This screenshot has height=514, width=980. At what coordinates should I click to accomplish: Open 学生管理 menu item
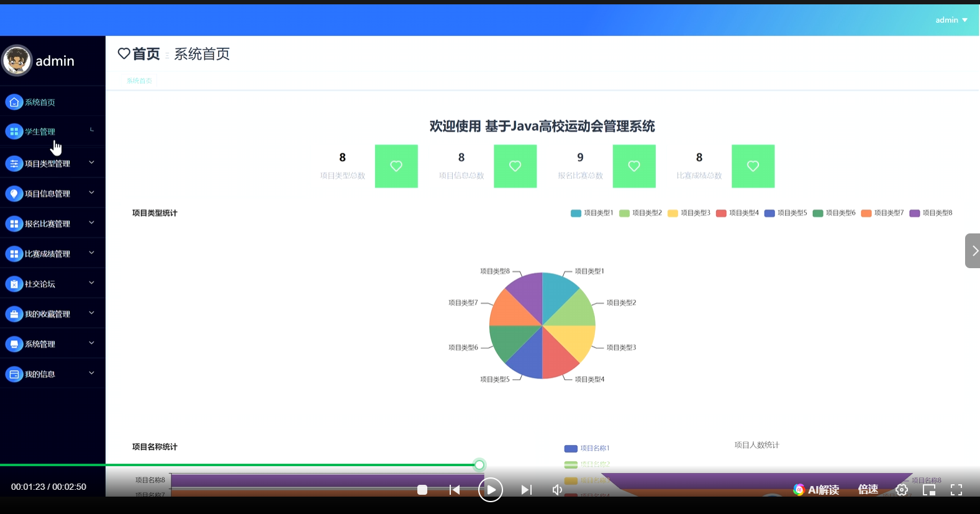click(53, 132)
